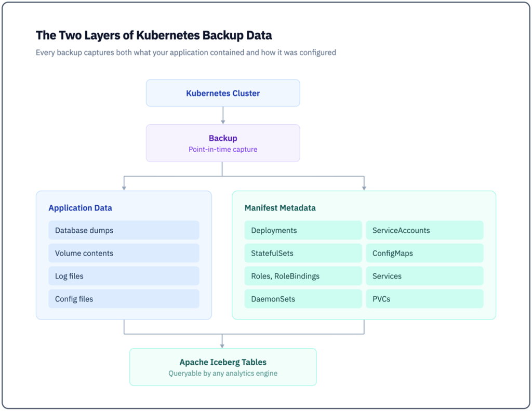Screen dimensions: 532x411
Task: Pick the "PVCs" item
Action: pos(424,299)
